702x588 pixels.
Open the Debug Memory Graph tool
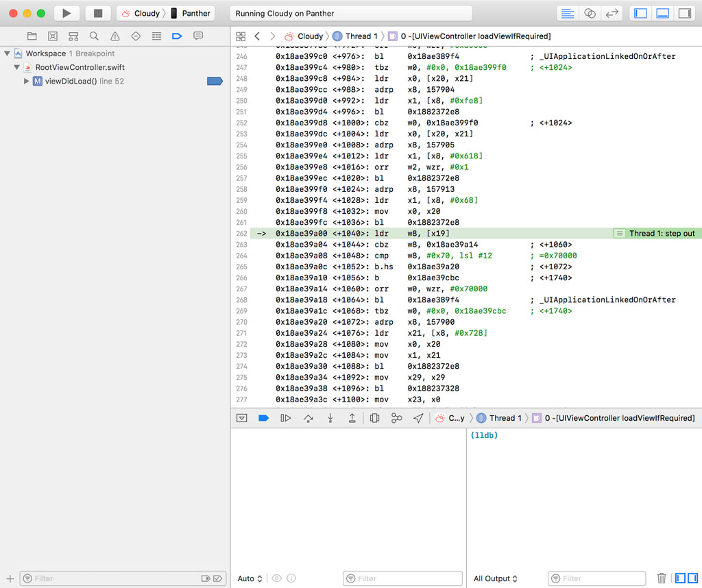pos(396,418)
